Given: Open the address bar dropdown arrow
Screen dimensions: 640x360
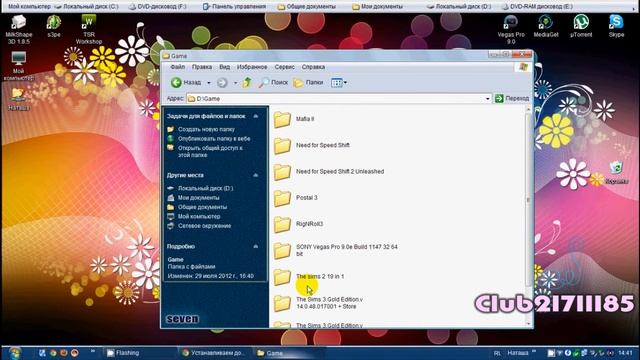Looking at the screenshot, I should point(487,99).
